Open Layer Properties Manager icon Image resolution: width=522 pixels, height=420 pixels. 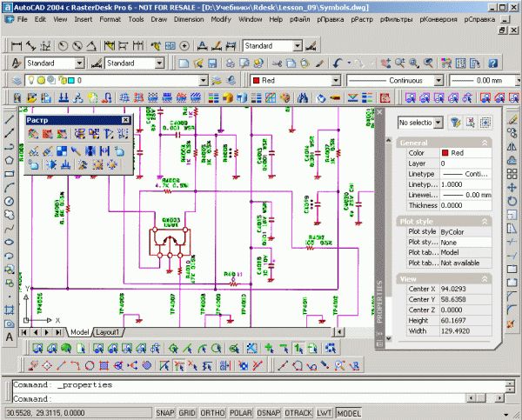pos(17,81)
